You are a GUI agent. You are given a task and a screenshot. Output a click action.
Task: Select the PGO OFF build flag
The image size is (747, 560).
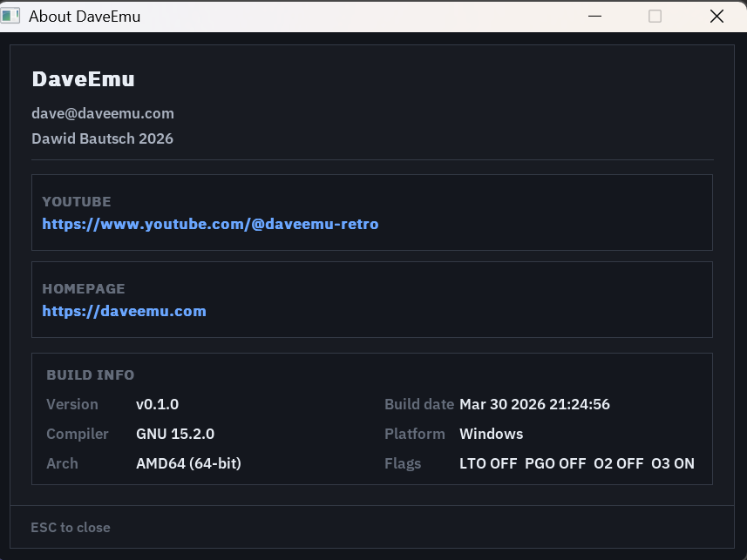point(555,463)
